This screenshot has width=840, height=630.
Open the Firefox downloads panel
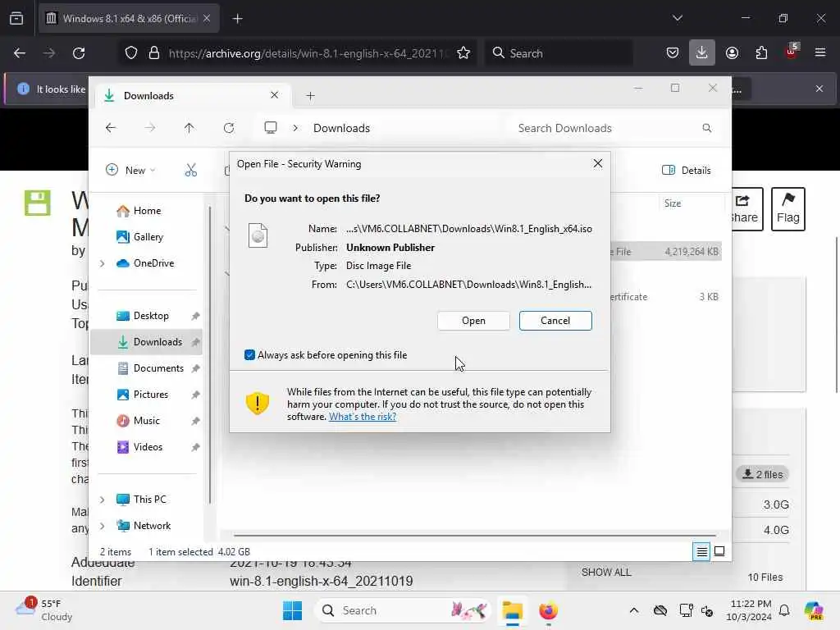click(x=702, y=52)
